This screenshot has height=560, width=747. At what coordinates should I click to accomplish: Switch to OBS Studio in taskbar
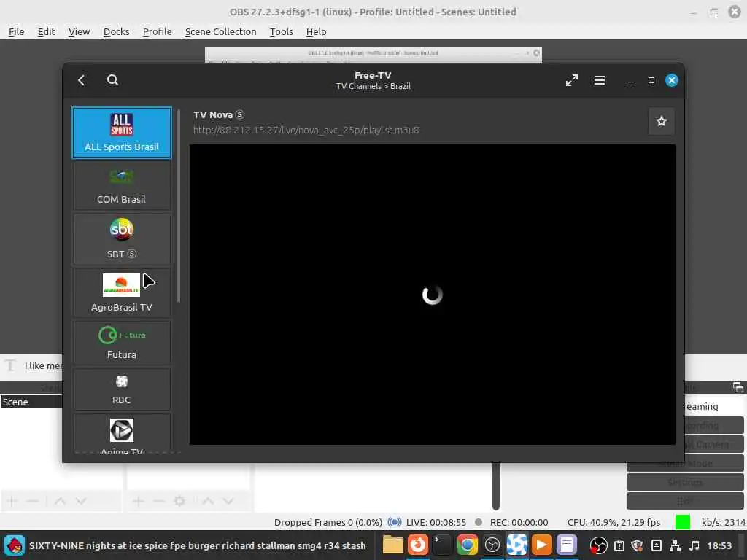click(x=492, y=545)
